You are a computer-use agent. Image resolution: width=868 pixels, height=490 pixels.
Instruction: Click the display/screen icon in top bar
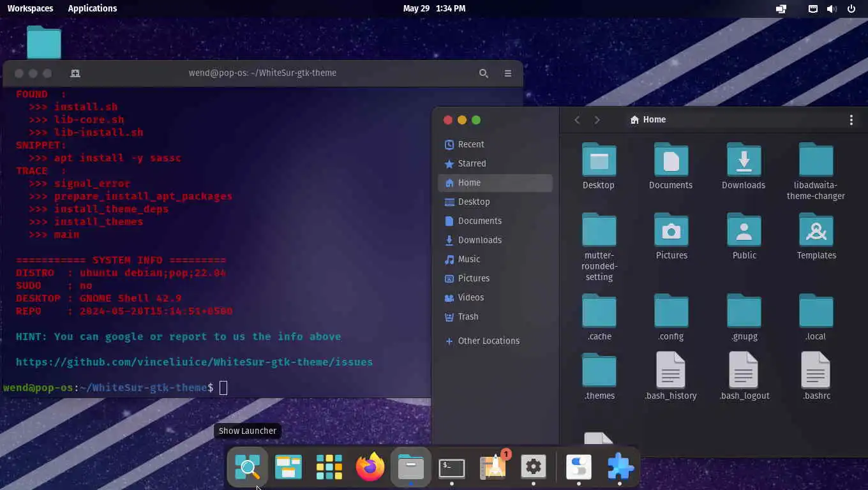(781, 9)
